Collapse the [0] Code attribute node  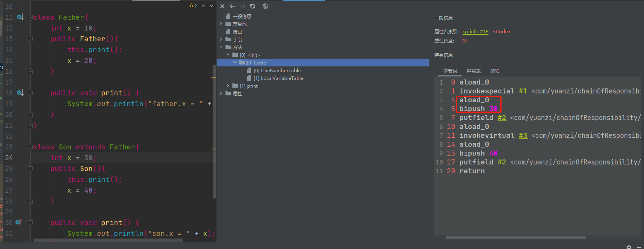tap(235, 63)
